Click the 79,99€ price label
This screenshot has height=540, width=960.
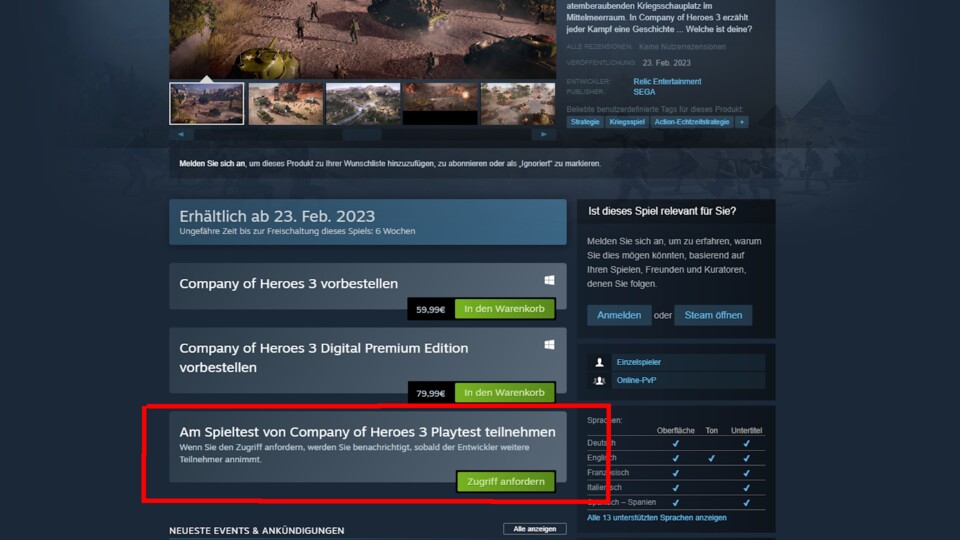click(x=430, y=393)
